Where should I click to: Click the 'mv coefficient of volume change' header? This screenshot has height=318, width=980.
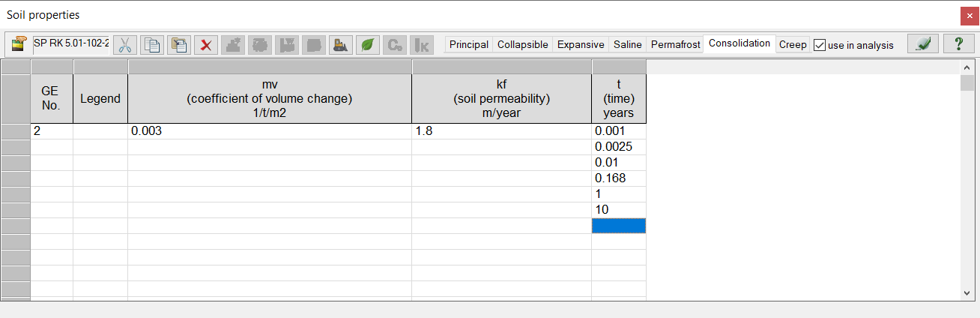pos(270,98)
